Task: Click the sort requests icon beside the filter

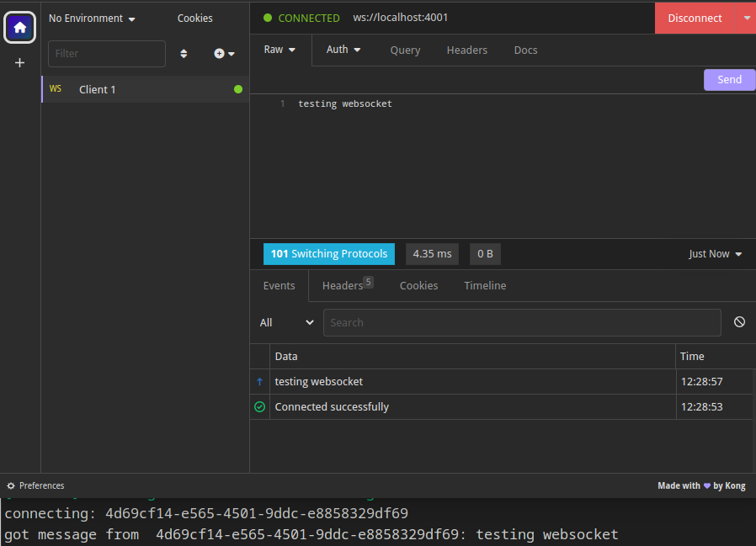Action: (184, 53)
